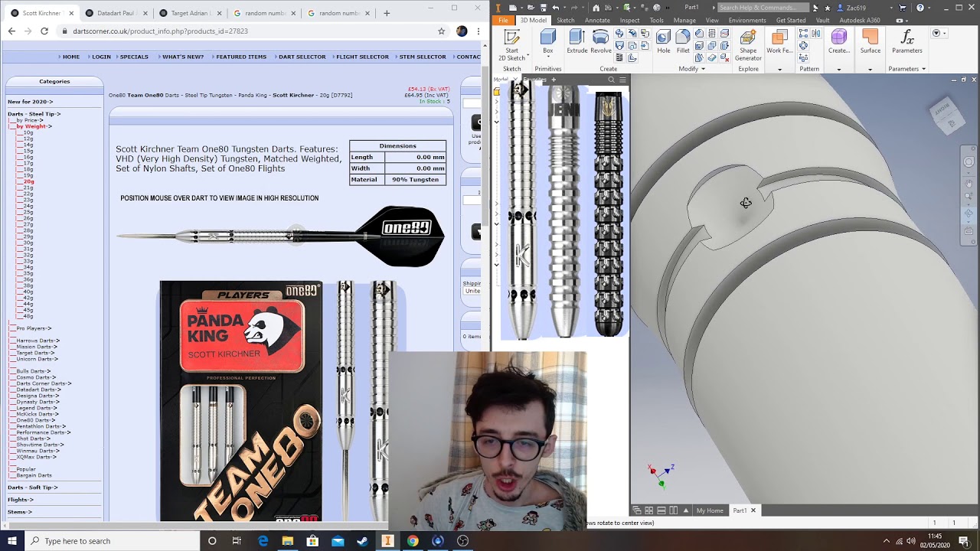980x551 pixels.
Task: Open Chrome from the Windows taskbar
Action: [412, 541]
